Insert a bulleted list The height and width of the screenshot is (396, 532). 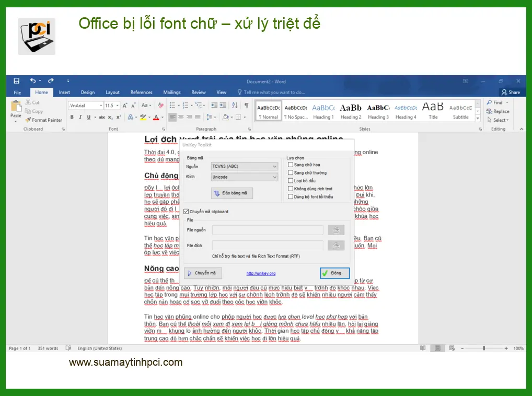[172, 106]
